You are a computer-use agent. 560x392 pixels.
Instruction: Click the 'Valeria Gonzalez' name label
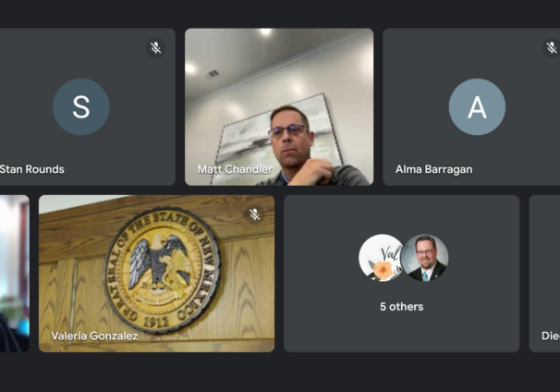point(94,336)
